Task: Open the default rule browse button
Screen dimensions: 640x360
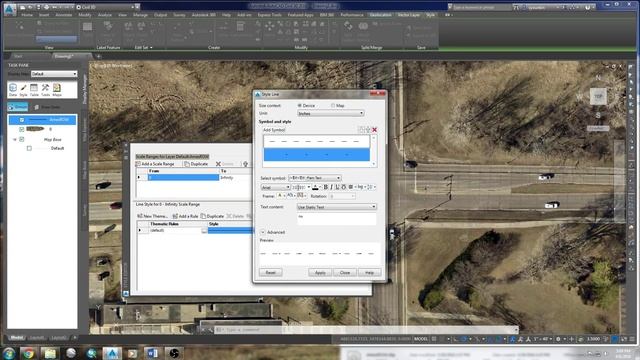Action: coord(204,231)
